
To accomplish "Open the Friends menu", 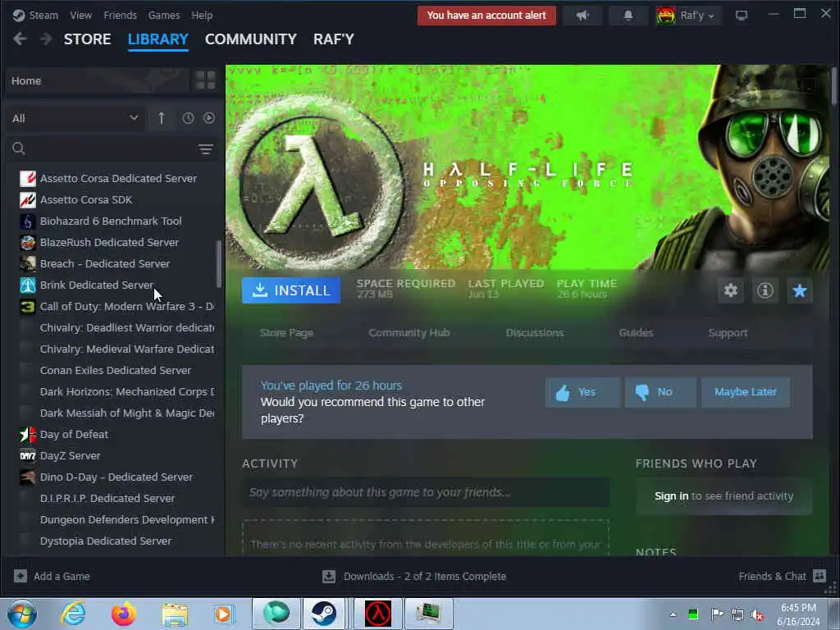I will pyautogui.click(x=120, y=15).
